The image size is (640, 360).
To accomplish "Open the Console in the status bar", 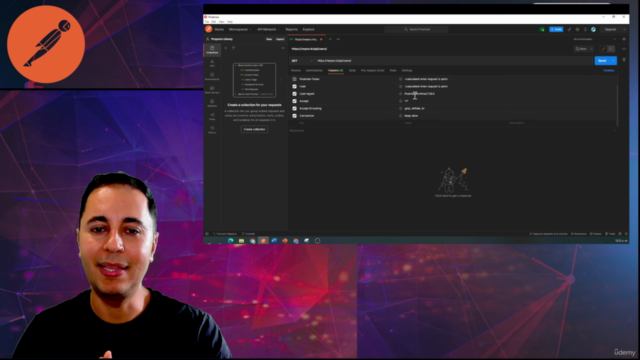I will 249,234.
